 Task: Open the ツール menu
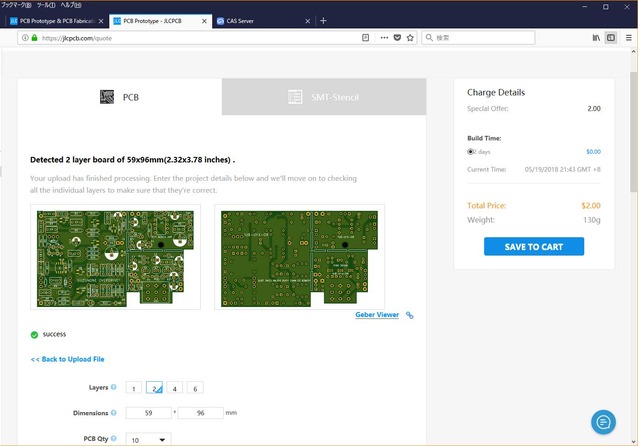[x=46, y=5]
